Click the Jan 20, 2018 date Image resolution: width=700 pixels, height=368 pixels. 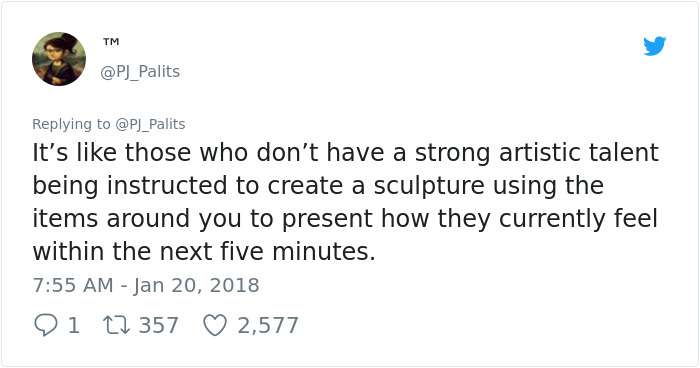196,285
